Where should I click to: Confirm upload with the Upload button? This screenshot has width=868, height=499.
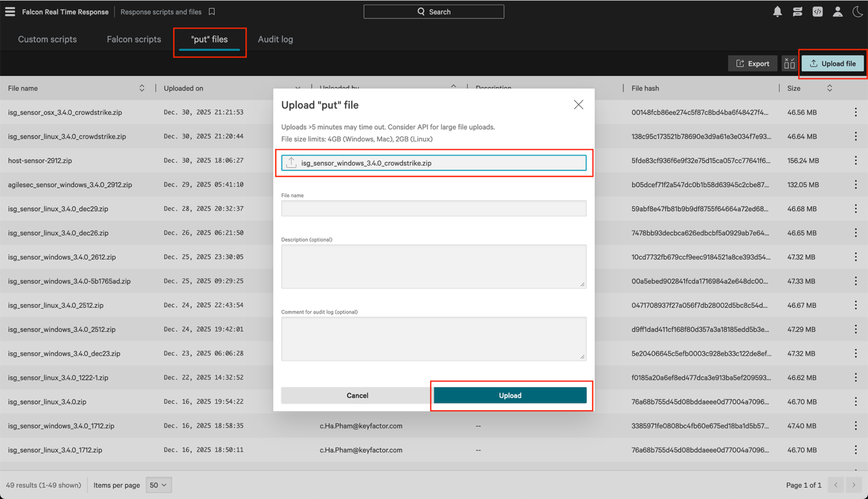tap(510, 395)
